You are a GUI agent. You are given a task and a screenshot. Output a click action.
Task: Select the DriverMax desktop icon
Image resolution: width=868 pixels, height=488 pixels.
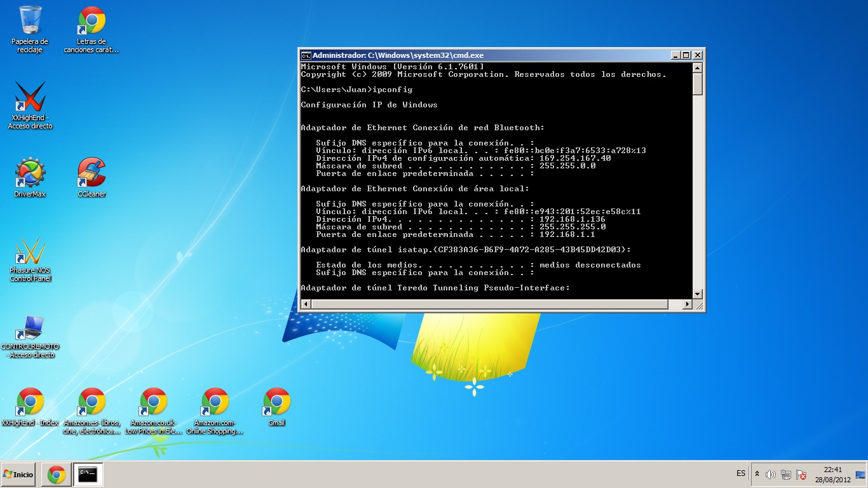30,177
